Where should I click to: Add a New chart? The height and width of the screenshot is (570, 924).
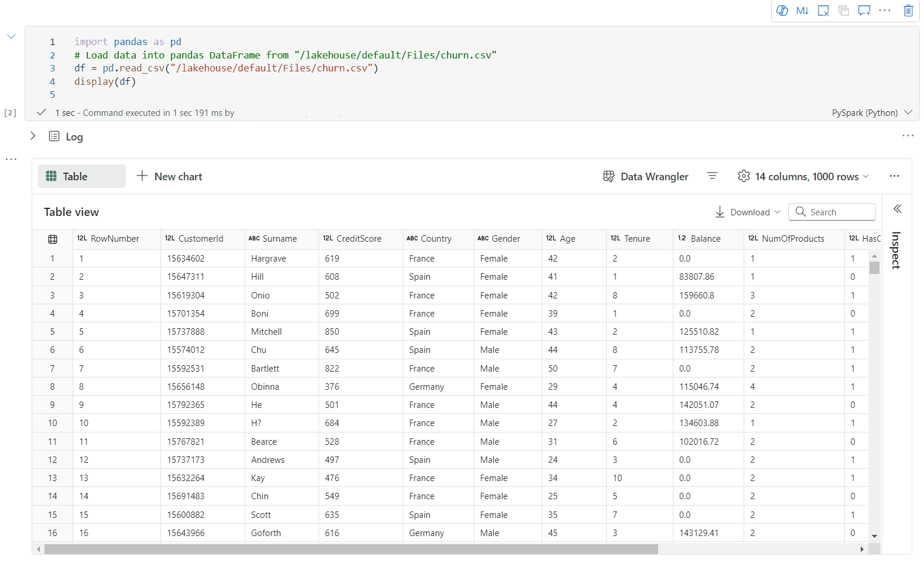tap(169, 176)
